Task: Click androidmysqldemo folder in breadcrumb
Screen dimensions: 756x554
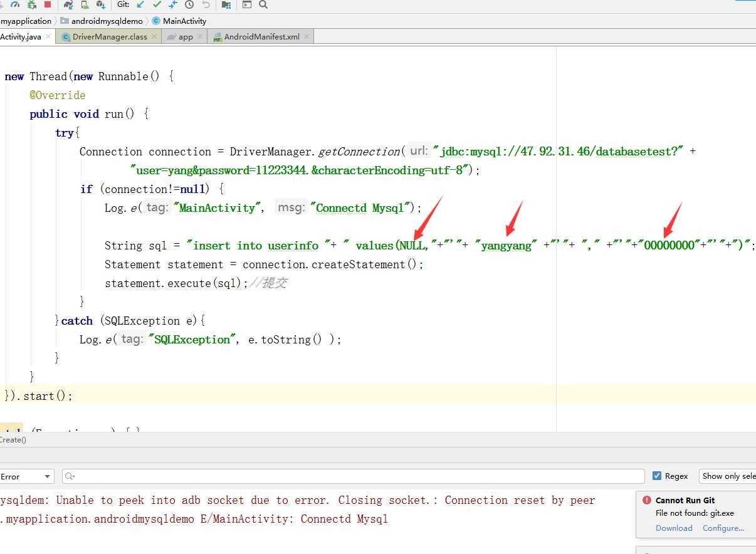Action: coord(102,21)
